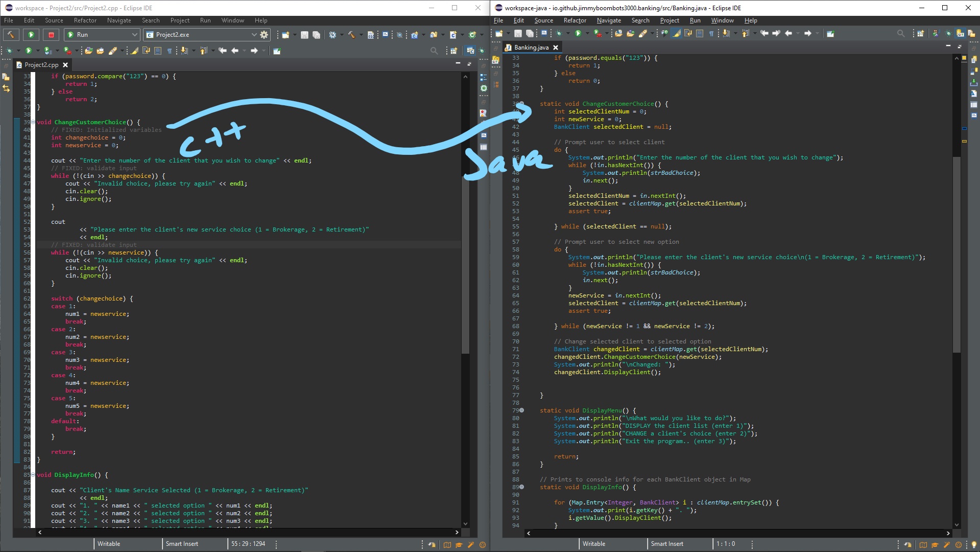Click Smart Insert status in the C++ window
This screenshot has width=980, height=552.
click(x=182, y=544)
